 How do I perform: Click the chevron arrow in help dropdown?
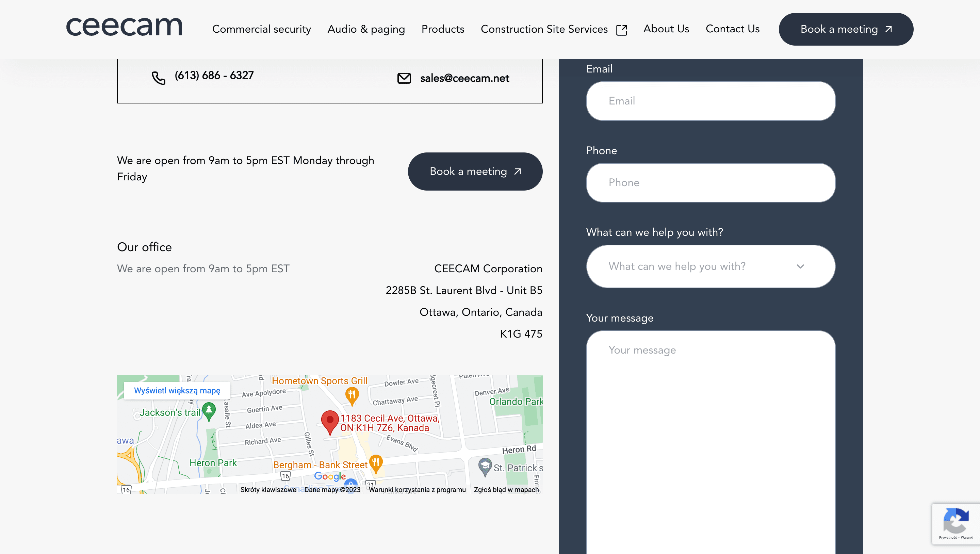(x=800, y=266)
